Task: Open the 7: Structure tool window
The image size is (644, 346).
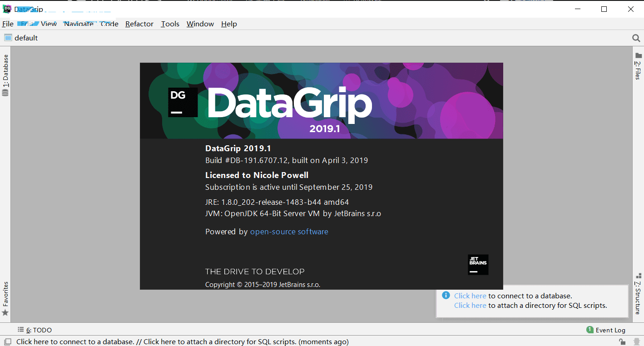Action: [x=638, y=294]
